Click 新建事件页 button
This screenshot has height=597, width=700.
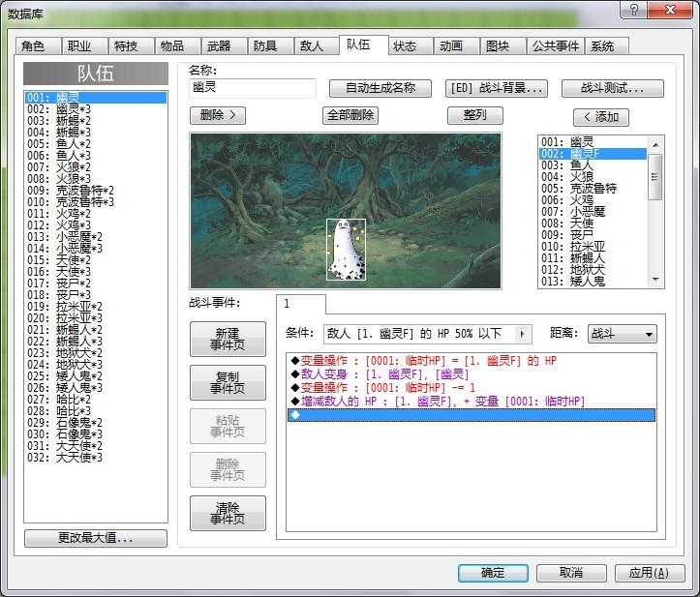click(x=228, y=339)
